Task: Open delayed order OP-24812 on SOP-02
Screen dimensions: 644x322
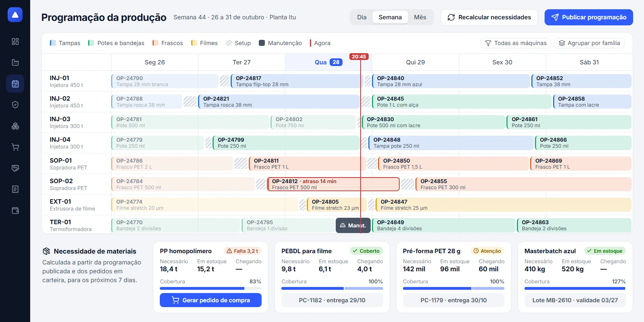Action: 333,184
